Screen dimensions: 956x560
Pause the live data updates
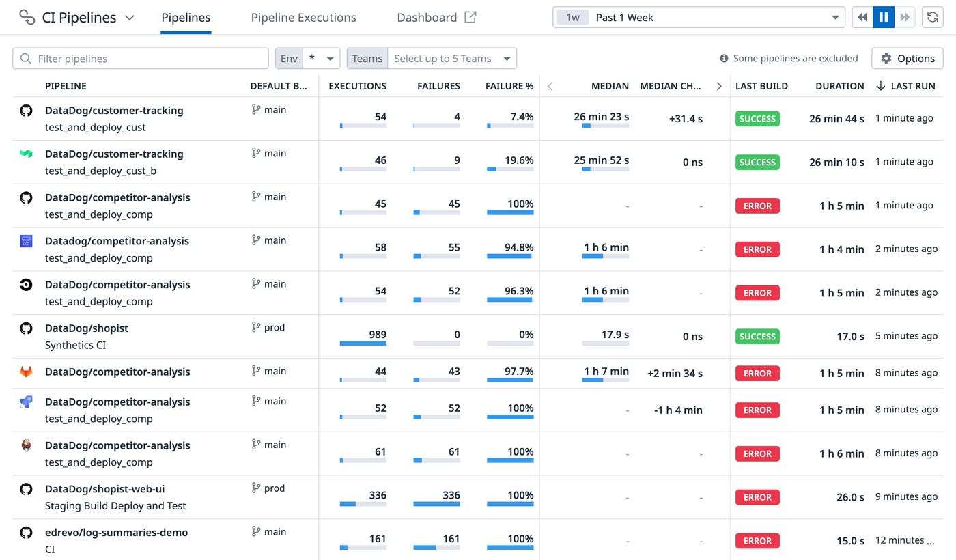883,17
